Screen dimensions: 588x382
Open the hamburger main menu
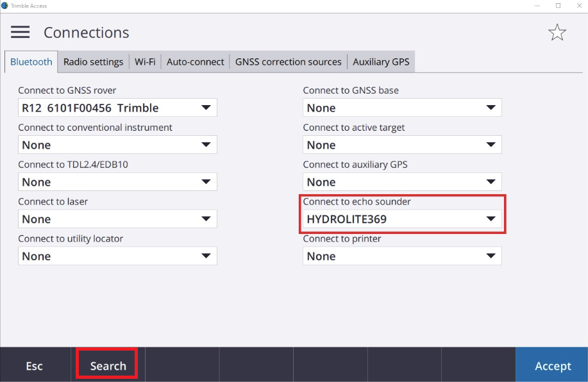[x=21, y=32]
